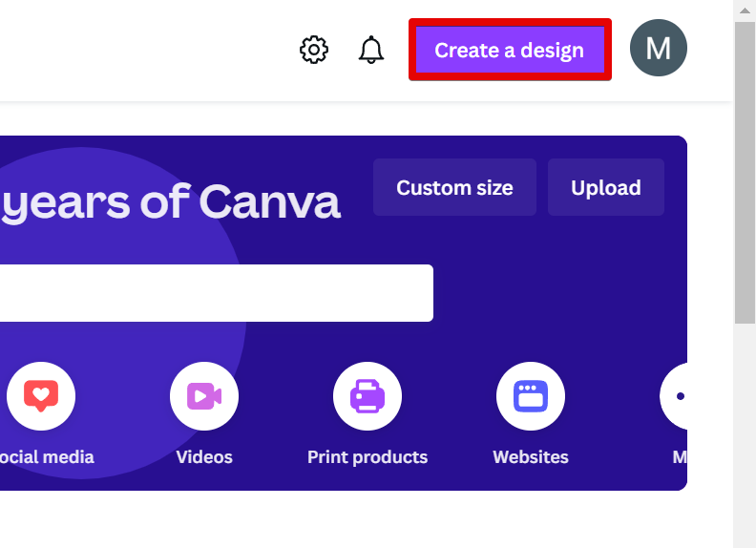Click the empty scrollbar track below thumb
The image size is (756, 548).
pos(745,430)
